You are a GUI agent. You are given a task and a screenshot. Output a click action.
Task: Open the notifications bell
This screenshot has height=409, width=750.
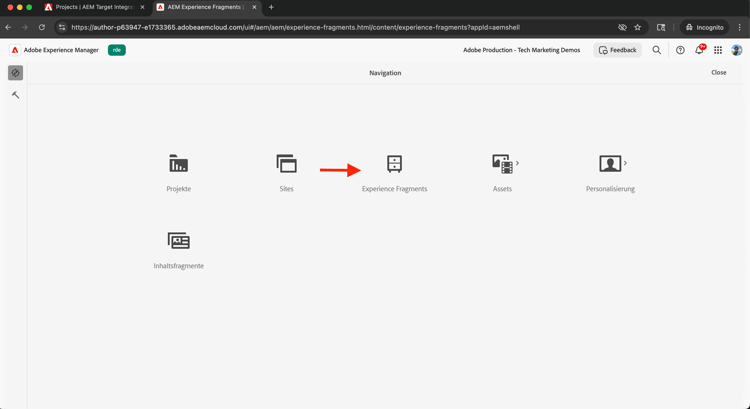pyautogui.click(x=699, y=50)
